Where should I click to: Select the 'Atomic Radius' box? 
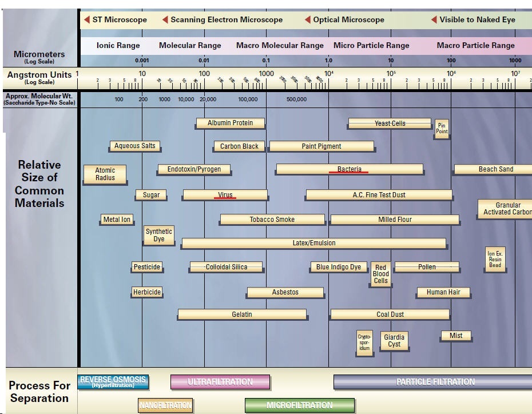(x=105, y=174)
